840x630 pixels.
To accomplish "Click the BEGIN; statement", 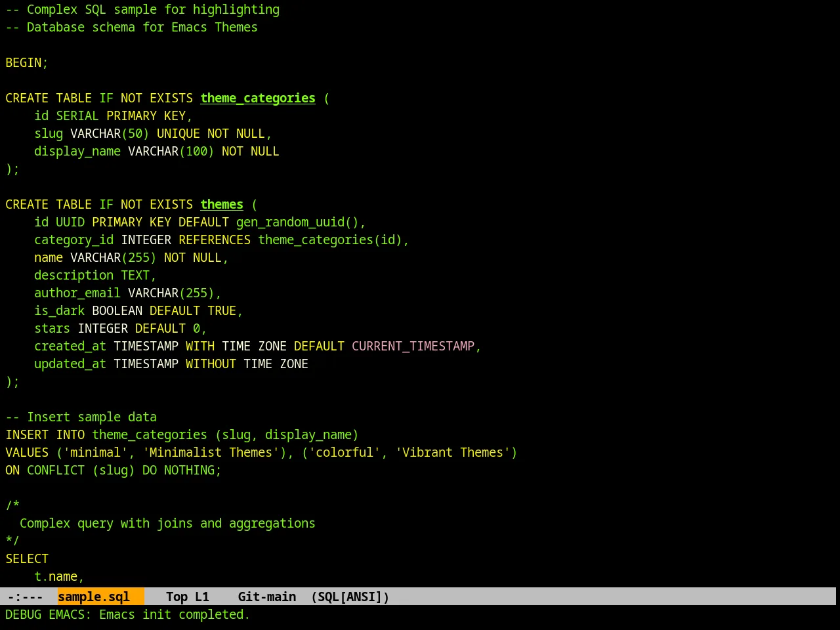I will point(27,62).
